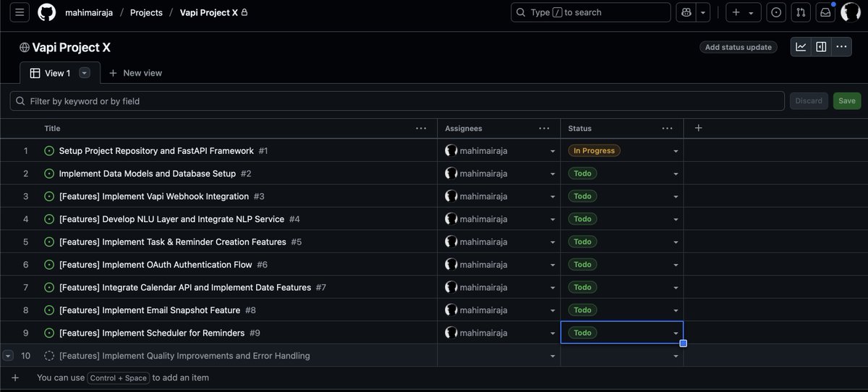Open Status column options menu

[667, 128]
